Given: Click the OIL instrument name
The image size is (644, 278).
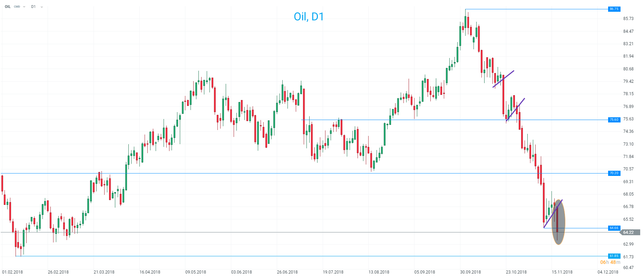Looking at the screenshot, I should [8, 7].
